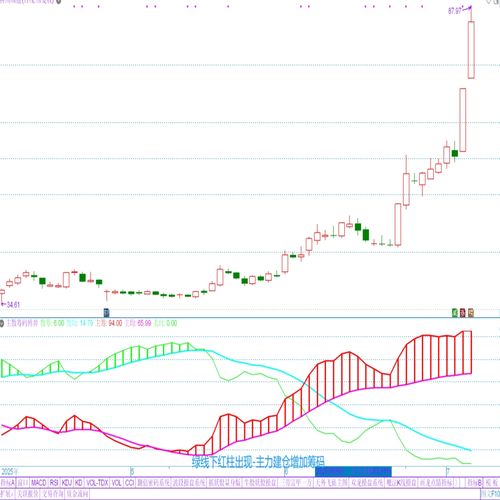Switch to the KDJ indicator tab
500x500 pixels.
tap(67, 482)
